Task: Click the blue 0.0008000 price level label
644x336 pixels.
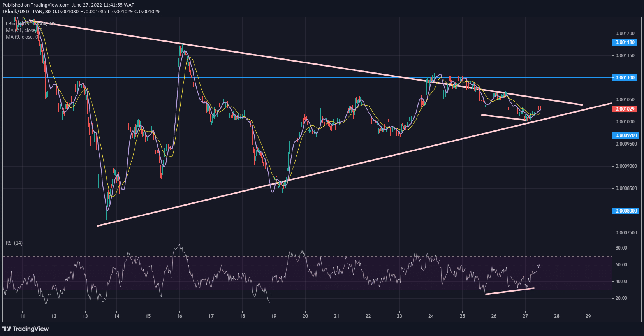Action: (x=626, y=211)
